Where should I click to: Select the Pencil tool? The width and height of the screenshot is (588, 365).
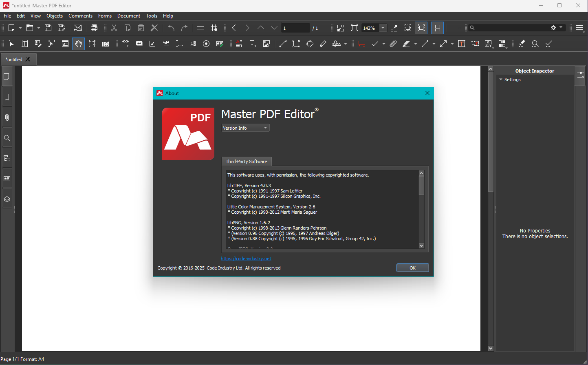click(x=323, y=44)
